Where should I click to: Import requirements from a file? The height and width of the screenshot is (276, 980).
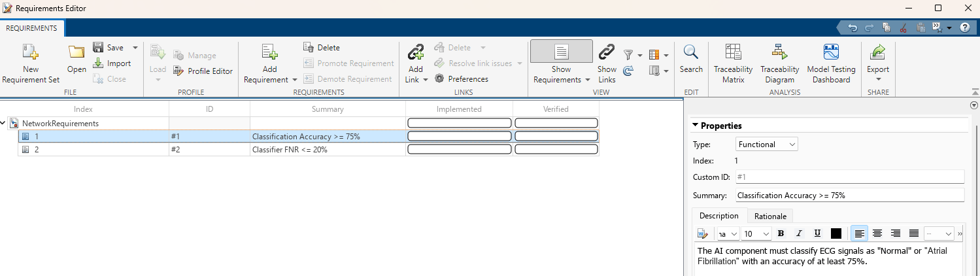112,63
